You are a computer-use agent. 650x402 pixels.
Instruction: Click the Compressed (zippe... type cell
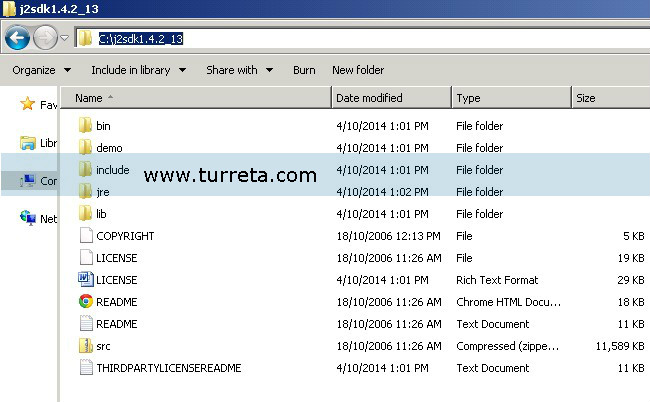(507, 346)
